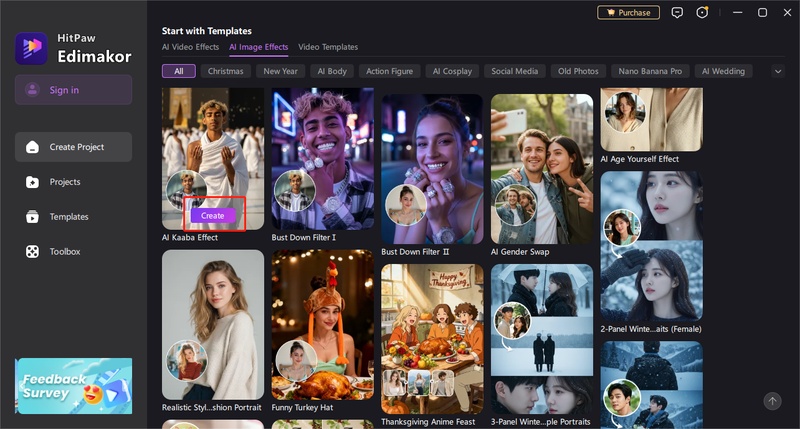Click the Templates sidebar icon
Image resolution: width=800 pixels, height=429 pixels.
coord(33,217)
